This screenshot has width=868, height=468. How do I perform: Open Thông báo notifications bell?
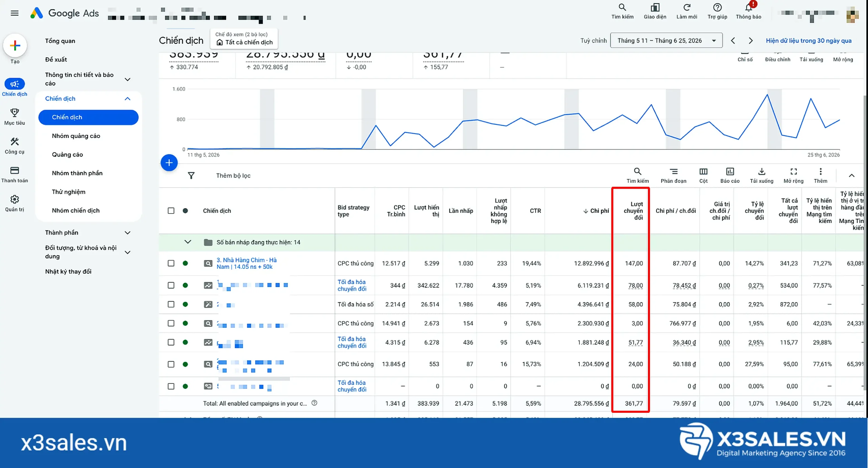(x=748, y=11)
